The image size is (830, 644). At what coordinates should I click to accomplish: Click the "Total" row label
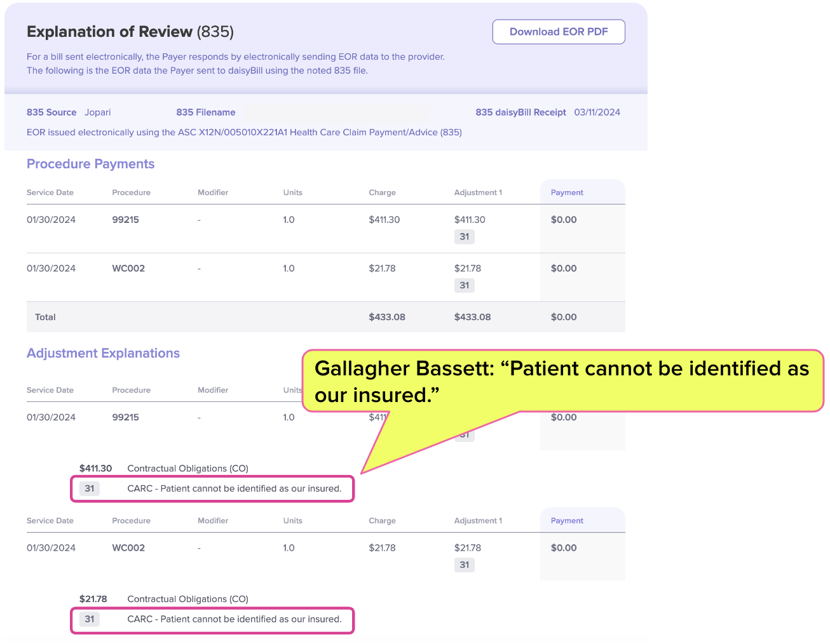point(46,317)
